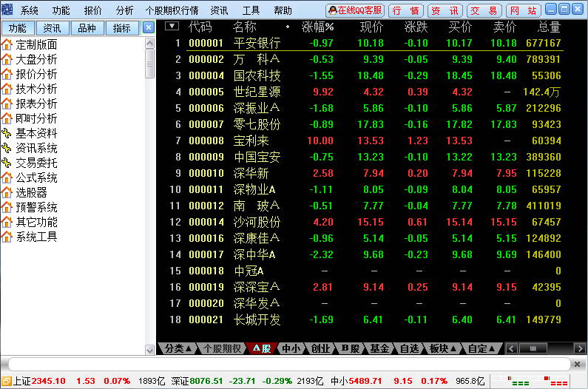Open the 报价 menu
The height and width of the screenshot is (389, 588).
click(93, 10)
